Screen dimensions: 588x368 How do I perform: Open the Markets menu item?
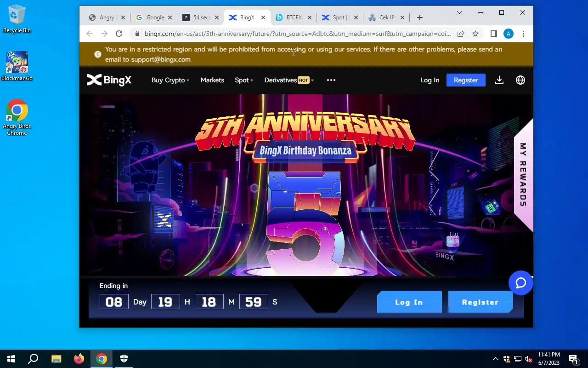212,80
